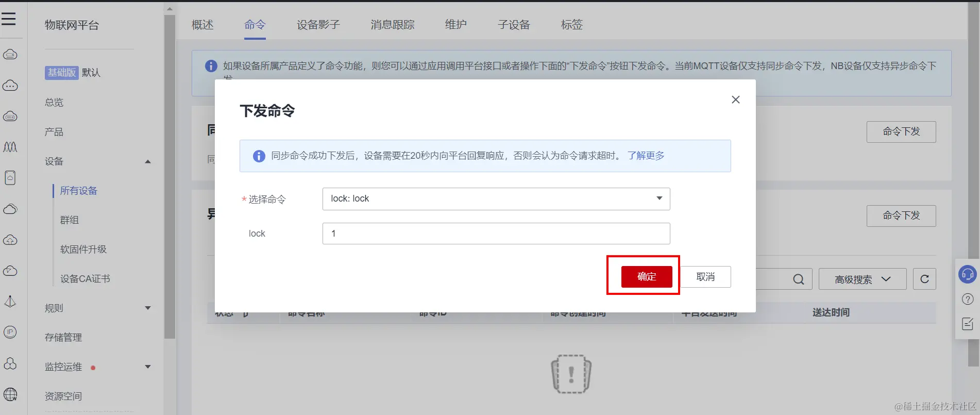Click the 送达时间 column header
The width and height of the screenshot is (980, 415).
(831, 312)
